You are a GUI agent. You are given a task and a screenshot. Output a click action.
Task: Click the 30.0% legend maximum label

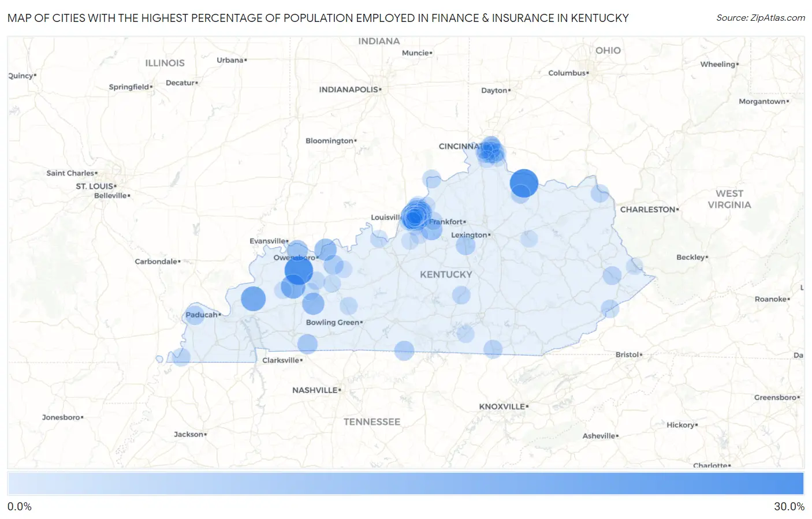click(x=789, y=506)
